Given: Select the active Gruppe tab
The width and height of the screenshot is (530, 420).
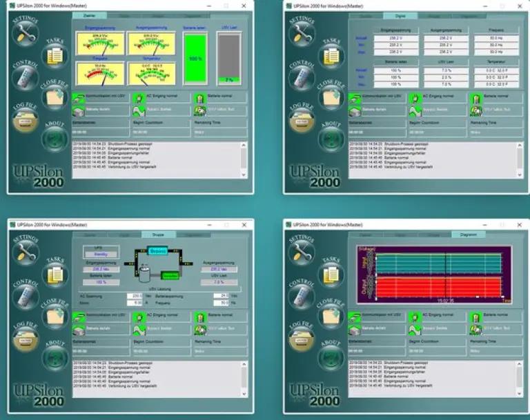Looking at the screenshot, I should 158,234.
